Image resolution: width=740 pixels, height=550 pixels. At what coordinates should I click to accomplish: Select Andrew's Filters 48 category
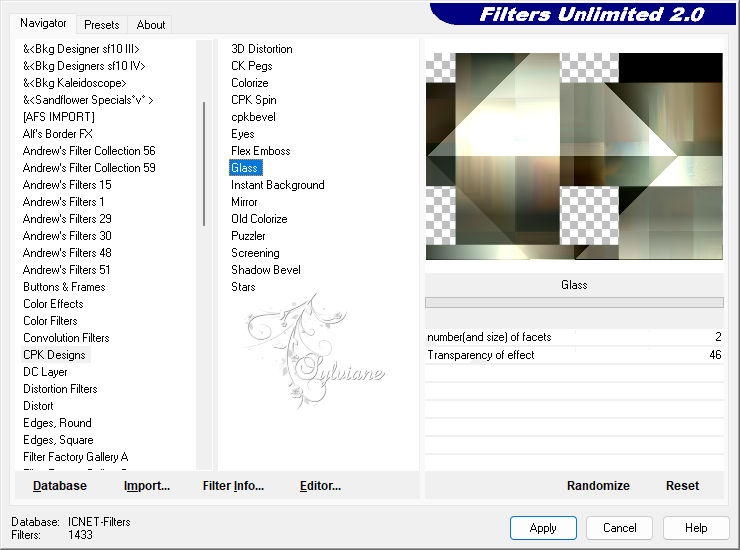67,253
